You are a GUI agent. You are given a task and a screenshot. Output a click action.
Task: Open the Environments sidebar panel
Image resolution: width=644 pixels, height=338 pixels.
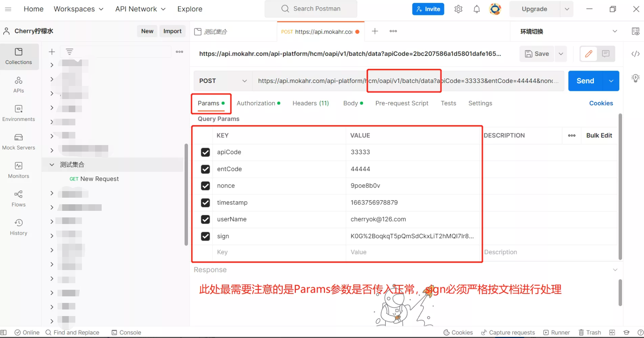tap(19, 113)
